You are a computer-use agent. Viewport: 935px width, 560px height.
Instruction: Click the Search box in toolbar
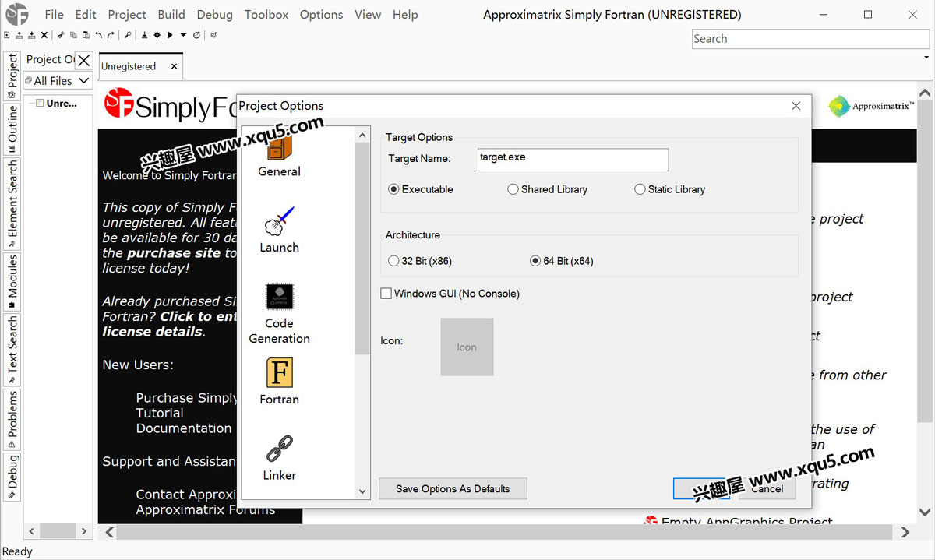coord(810,39)
